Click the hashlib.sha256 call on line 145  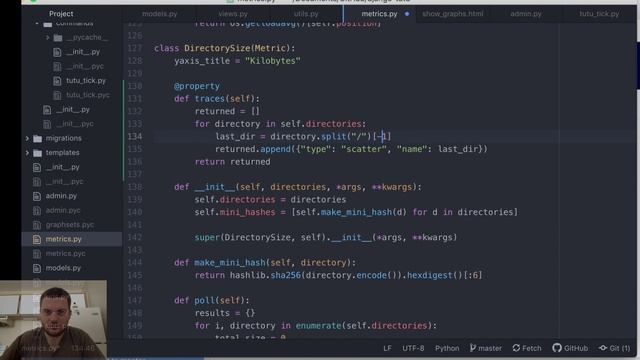point(265,275)
